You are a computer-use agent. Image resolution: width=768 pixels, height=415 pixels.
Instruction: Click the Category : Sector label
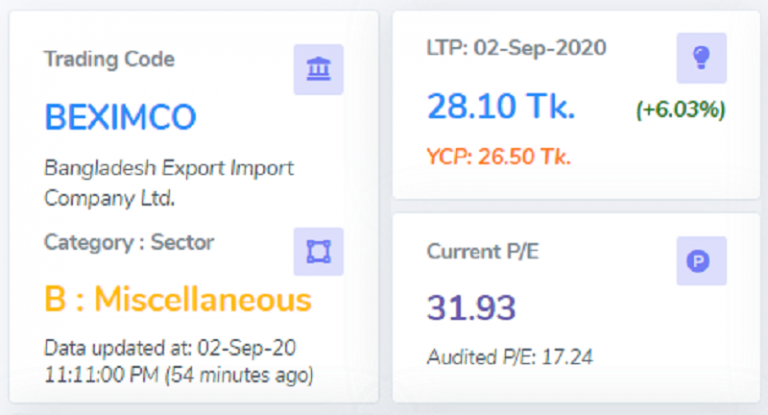click(129, 242)
